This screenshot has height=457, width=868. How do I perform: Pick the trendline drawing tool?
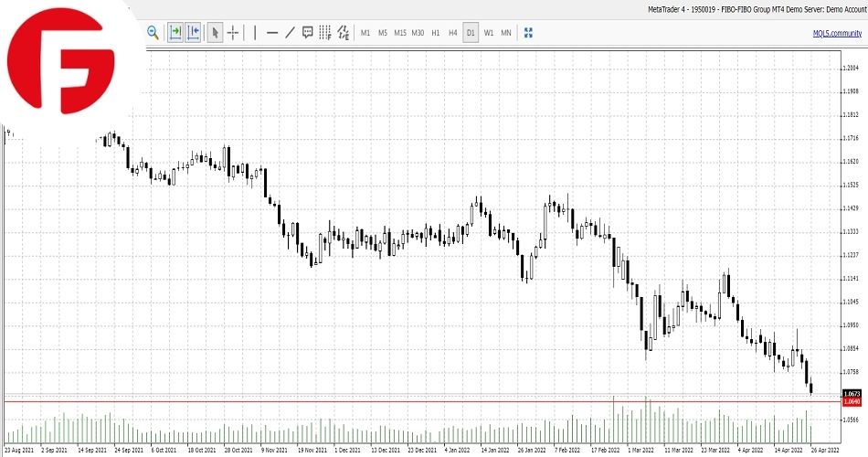[290, 33]
